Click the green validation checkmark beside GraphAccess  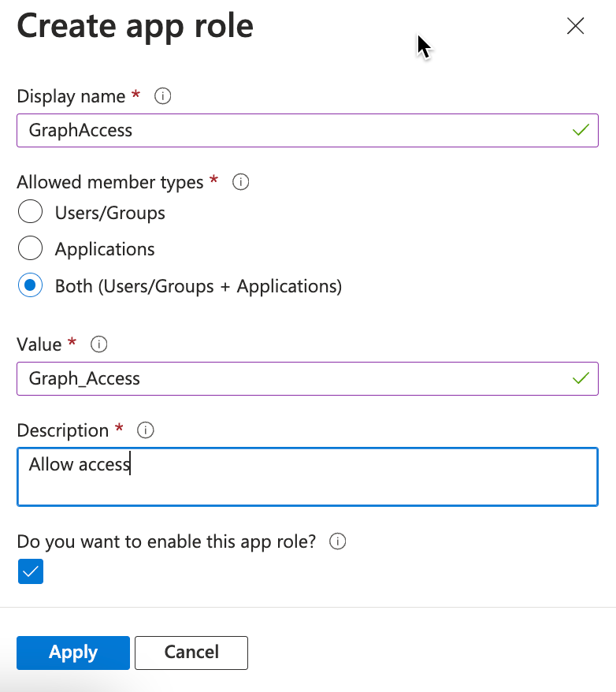click(x=581, y=130)
